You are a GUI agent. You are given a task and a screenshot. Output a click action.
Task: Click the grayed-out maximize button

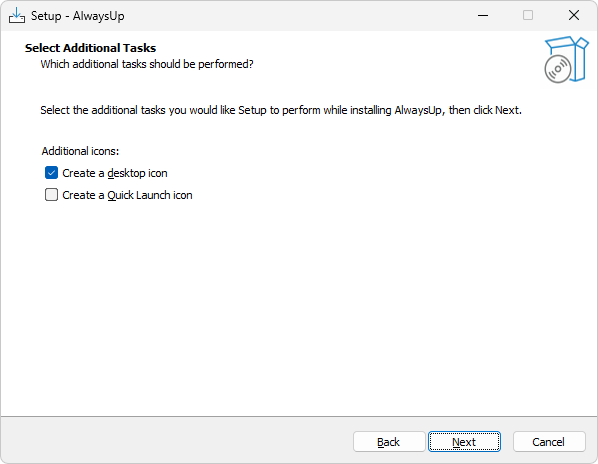pyautogui.click(x=528, y=16)
